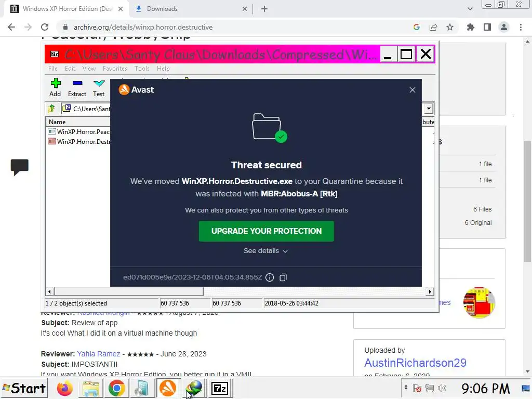The height and width of the screenshot is (399, 532).
Task: Click the Avast logo in the popup
Action: tap(136, 90)
